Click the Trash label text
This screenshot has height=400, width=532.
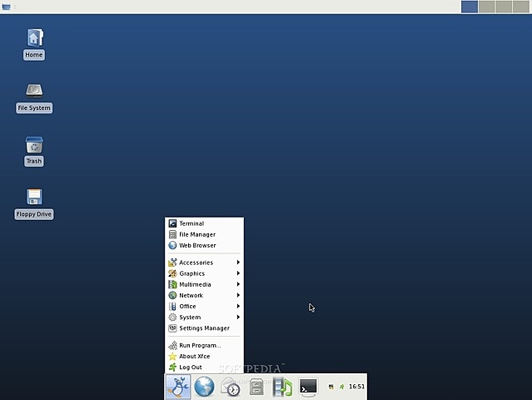click(34, 161)
